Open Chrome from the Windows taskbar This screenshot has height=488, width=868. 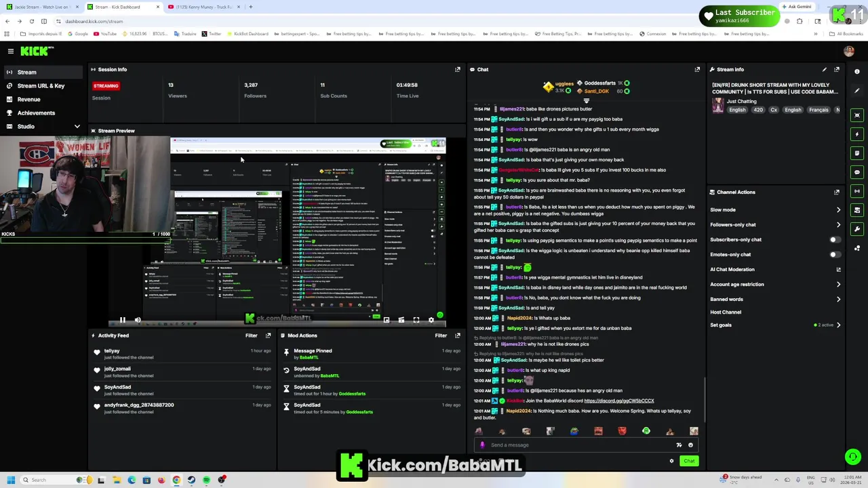[x=176, y=480]
